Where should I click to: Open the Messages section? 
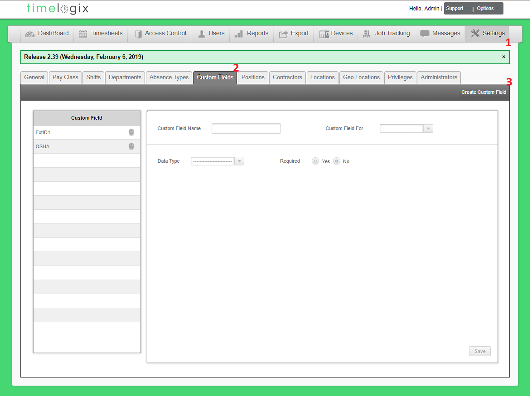coord(440,34)
